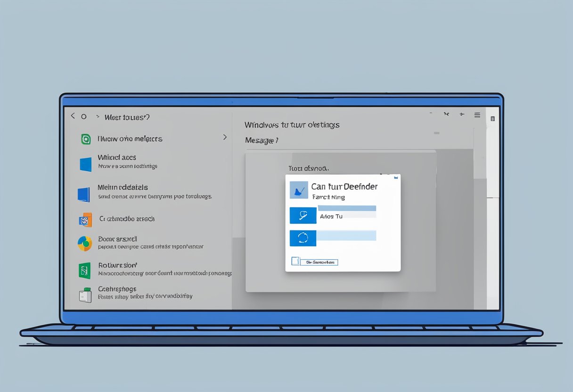Expand the first sidebar row using its right chevron

point(225,137)
